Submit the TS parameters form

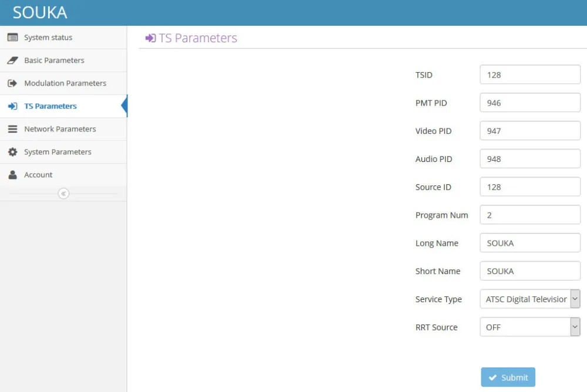click(x=508, y=377)
